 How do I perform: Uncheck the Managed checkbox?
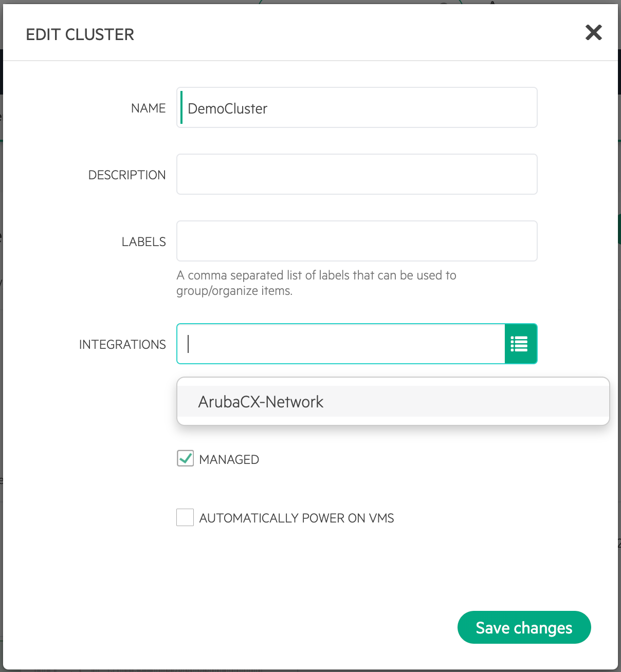click(x=185, y=458)
